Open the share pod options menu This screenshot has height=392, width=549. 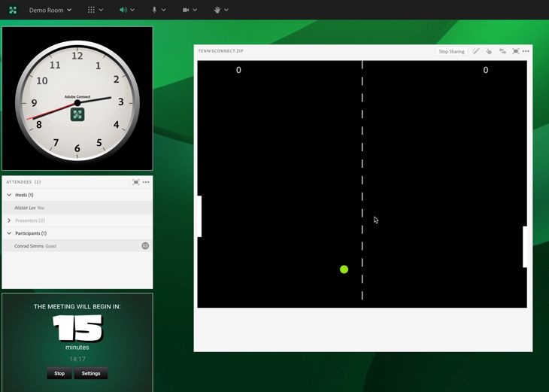tap(526, 51)
